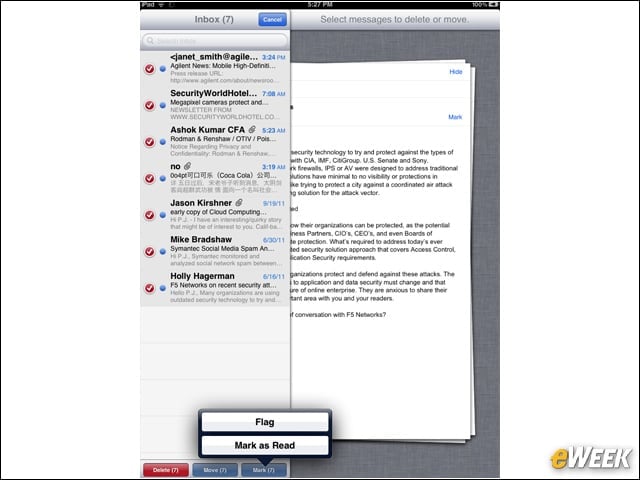640x480 pixels.
Task: Toggle selection of Jason Kirshner message
Action: 150,215
